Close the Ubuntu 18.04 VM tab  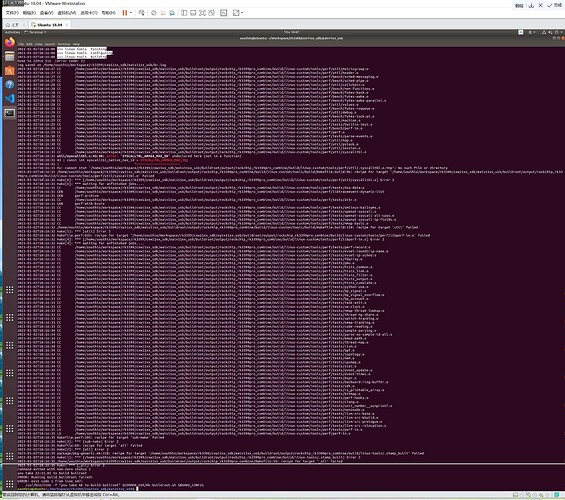point(67,25)
